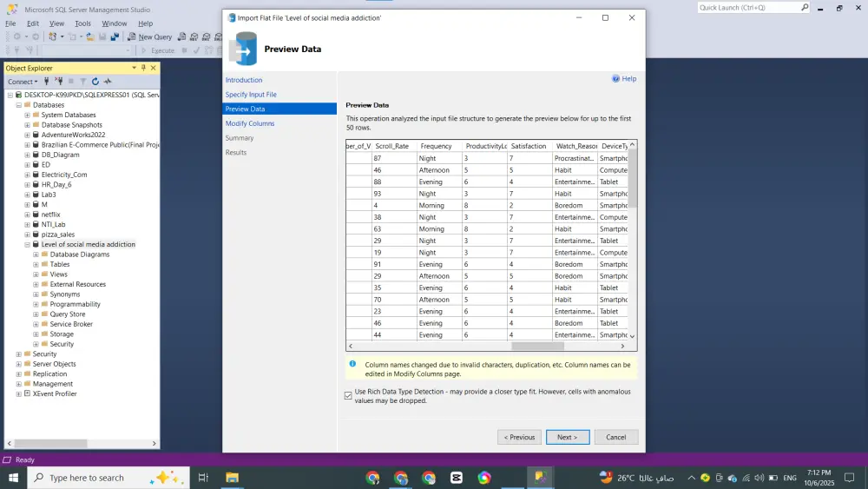Open the New Project dropdown arrow in toolbar
This screenshot has width=868, height=489.
tap(62, 36)
